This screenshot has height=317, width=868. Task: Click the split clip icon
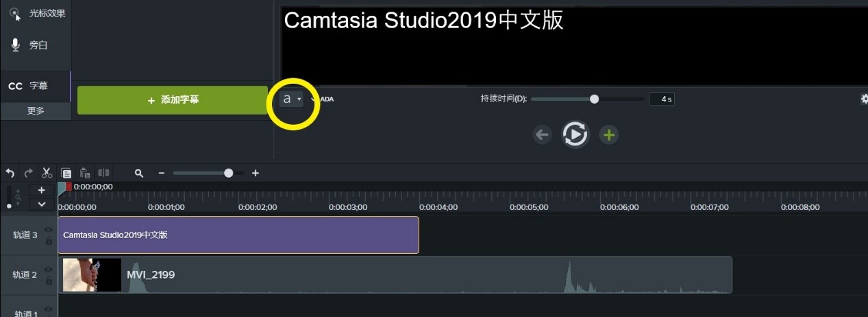point(103,174)
